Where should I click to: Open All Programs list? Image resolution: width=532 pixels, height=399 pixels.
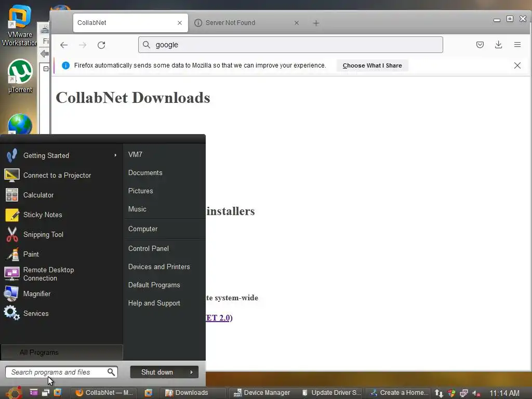coord(62,353)
